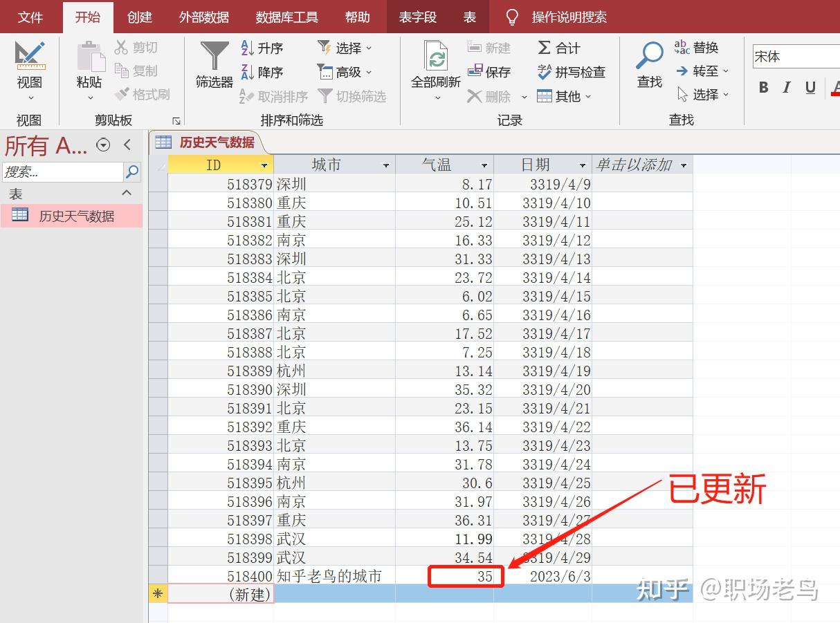Screen dimensions: 840x623
Task: Select the Ascending sort icon
Action: (247, 48)
